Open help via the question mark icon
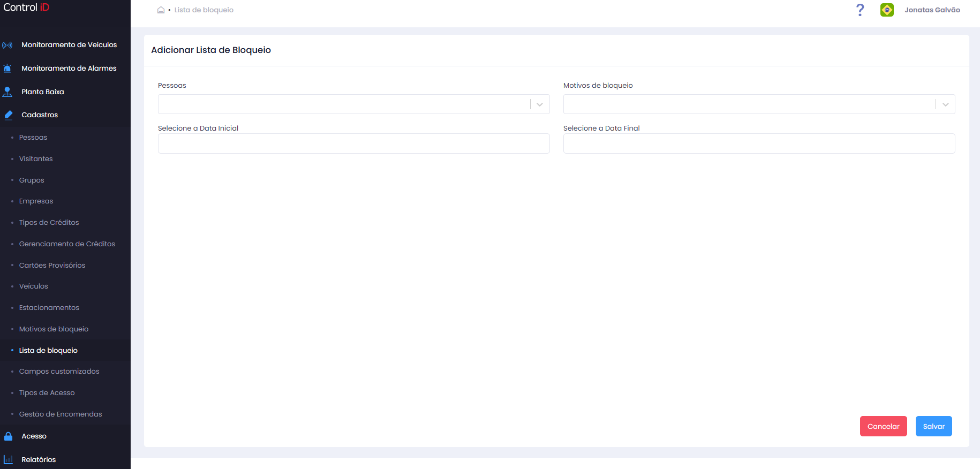Image resolution: width=980 pixels, height=469 pixels. [860, 10]
